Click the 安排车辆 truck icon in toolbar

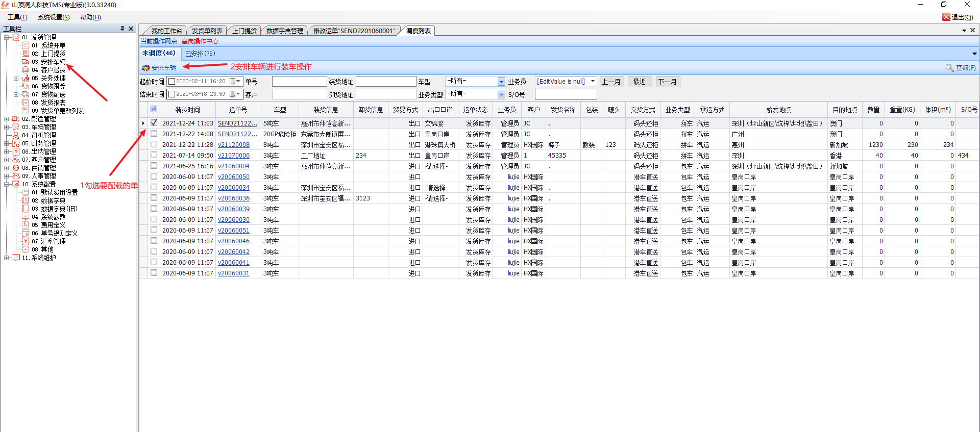pos(145,68)
